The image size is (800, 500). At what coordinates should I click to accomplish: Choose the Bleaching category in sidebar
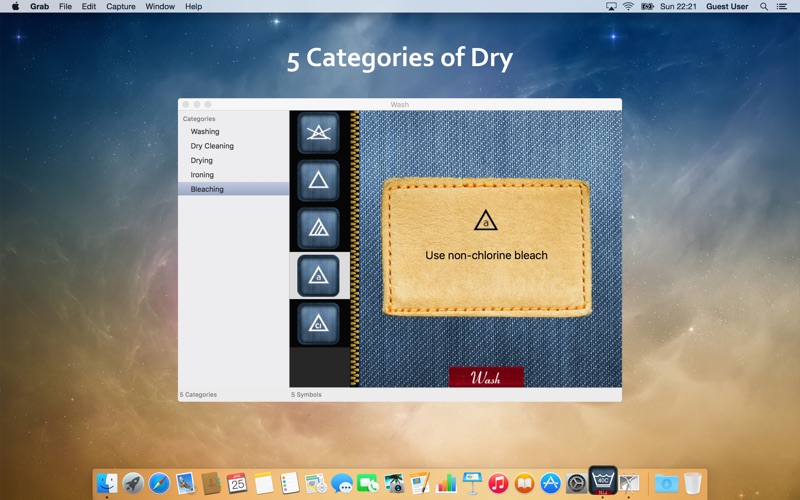pyautogui.click(x=207, y=189)
